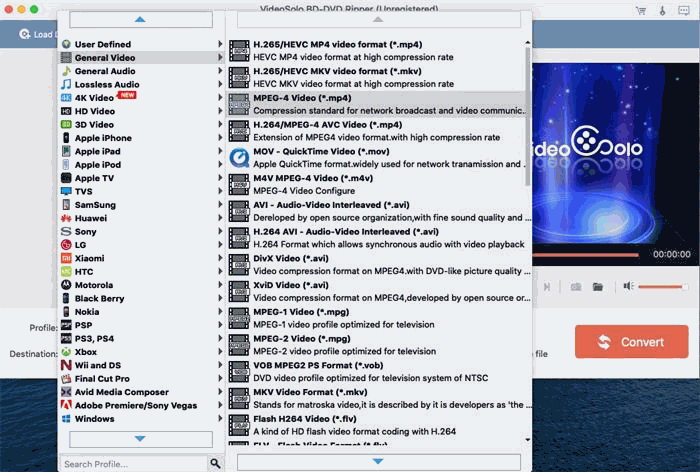Expand the Avid Media Composer submenu arrow
Screen dimensions: 700x472
tap(220, 392)
